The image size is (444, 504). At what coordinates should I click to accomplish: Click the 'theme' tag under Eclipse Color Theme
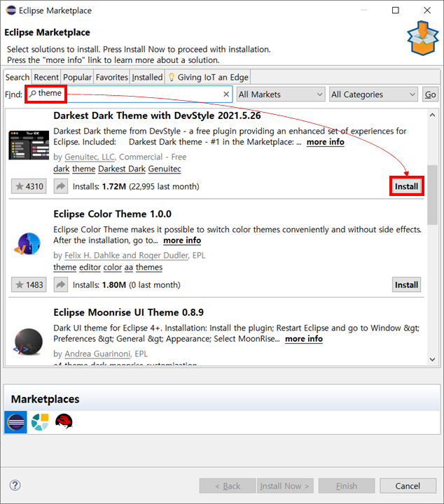[65, 267]
